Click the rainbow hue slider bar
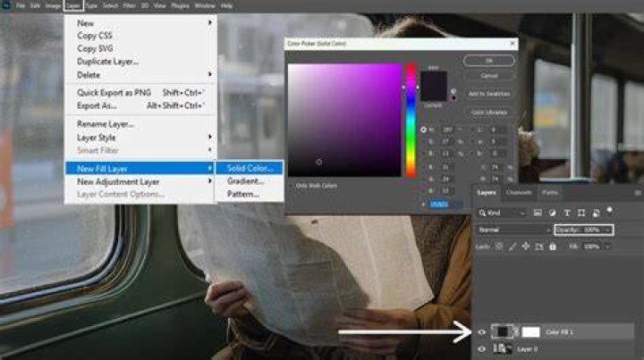644x360 pixels. tap(411, 120)
